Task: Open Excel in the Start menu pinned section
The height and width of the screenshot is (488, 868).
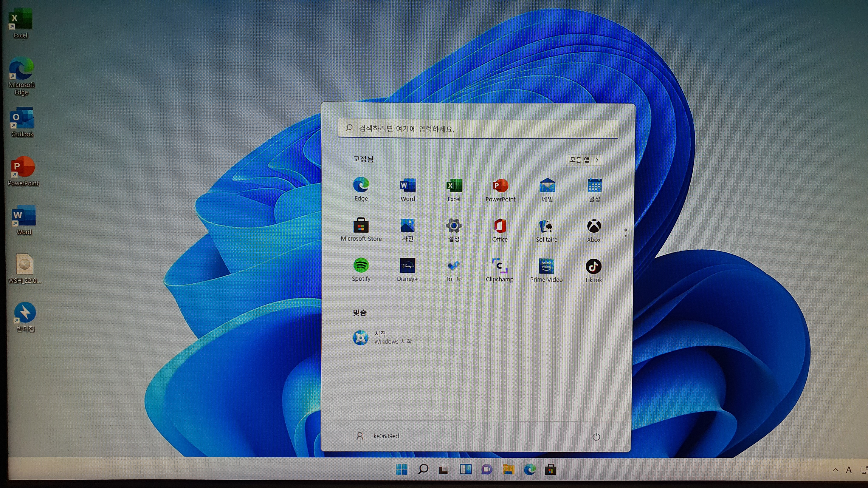Action: click(454, 190)
